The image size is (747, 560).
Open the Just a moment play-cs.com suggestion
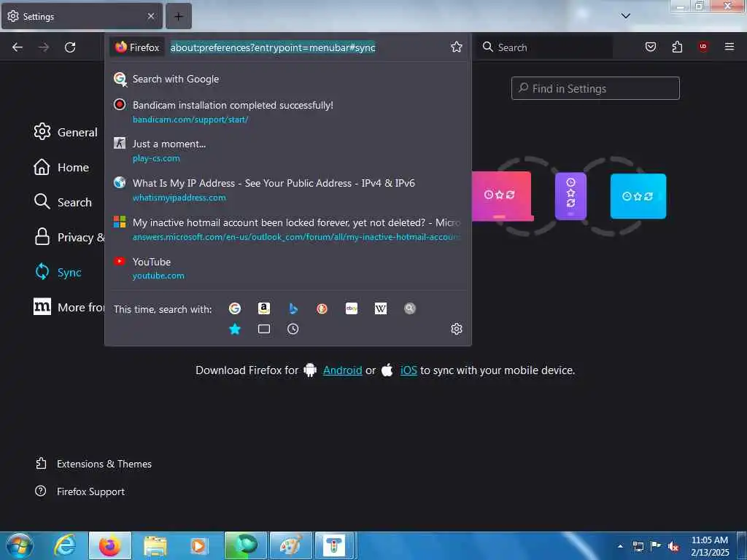click(287, 151)
